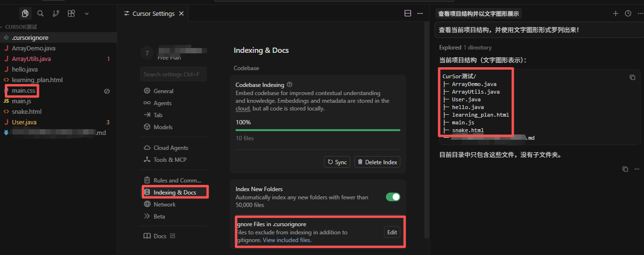
Task: Open User.java in the file tree
Action: (58, 122)
